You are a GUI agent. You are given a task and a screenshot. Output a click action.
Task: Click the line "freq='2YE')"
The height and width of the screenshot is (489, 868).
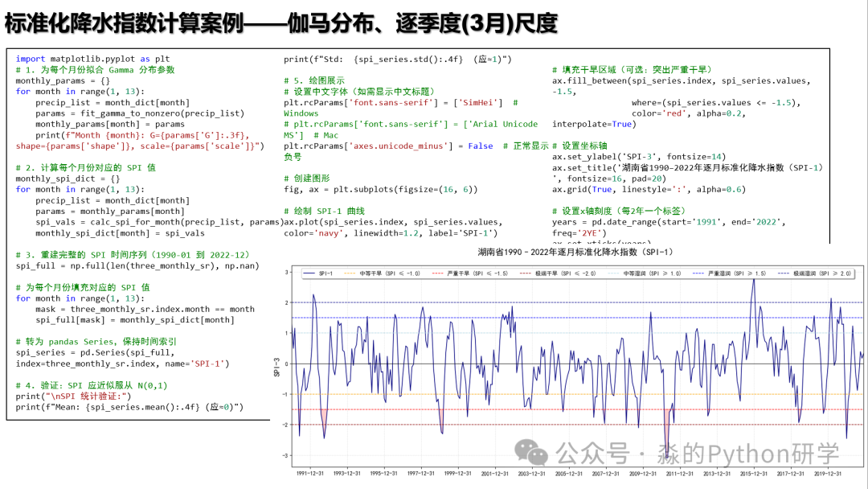pos(579,233)
